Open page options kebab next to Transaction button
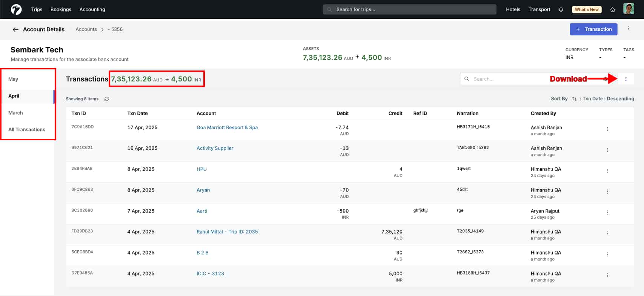Viewport: 644px width, 296px height. (629, 29)
